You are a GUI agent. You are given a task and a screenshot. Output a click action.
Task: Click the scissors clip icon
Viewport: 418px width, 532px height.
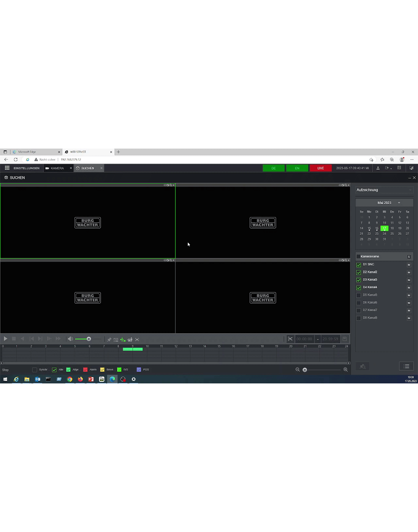coord(290,339)
